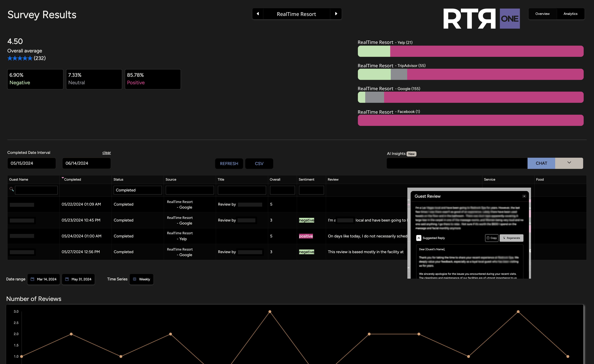This screenshot has width=594, height=364.
Task: Close the Guest Review popup
Action: 524,196
